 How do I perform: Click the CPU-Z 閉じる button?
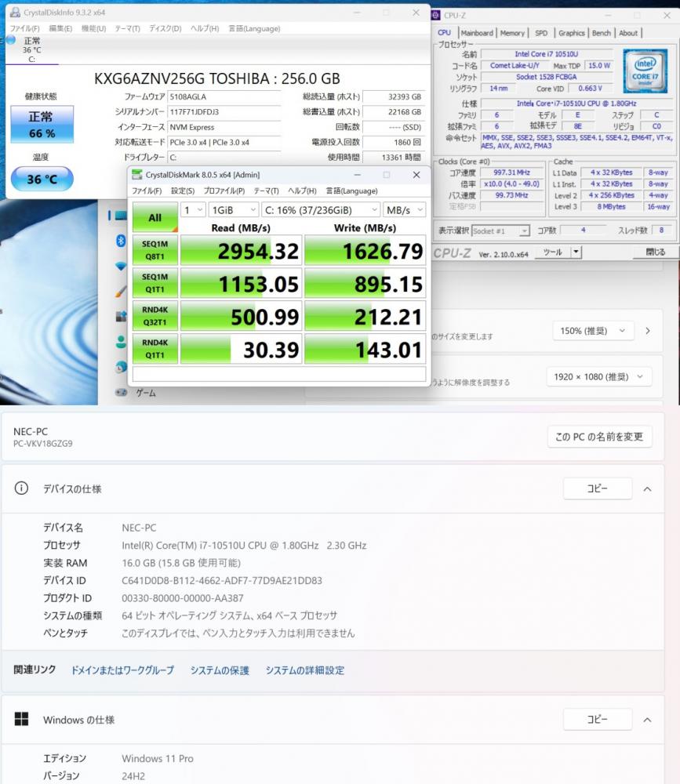coord(655,252)
